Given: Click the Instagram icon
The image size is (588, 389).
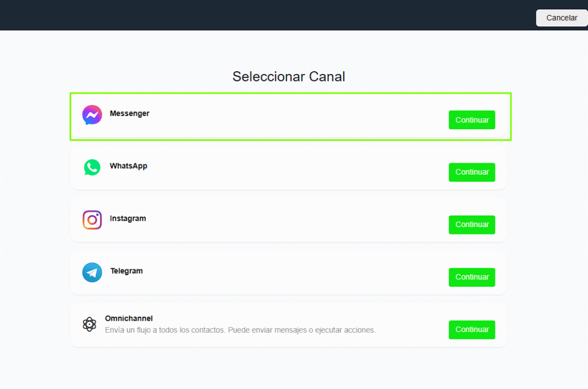Looking at the screenshot, I should pyautogui.click(x=92, y=219).
